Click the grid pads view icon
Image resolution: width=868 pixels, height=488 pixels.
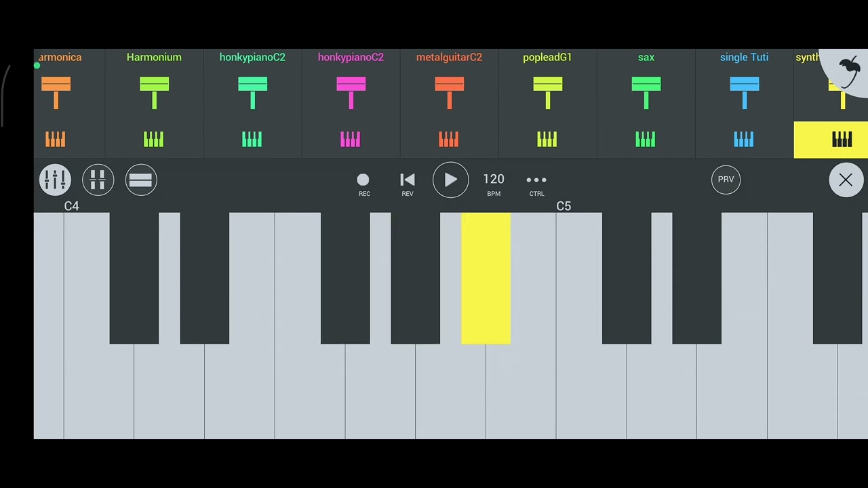click(98, 180)
